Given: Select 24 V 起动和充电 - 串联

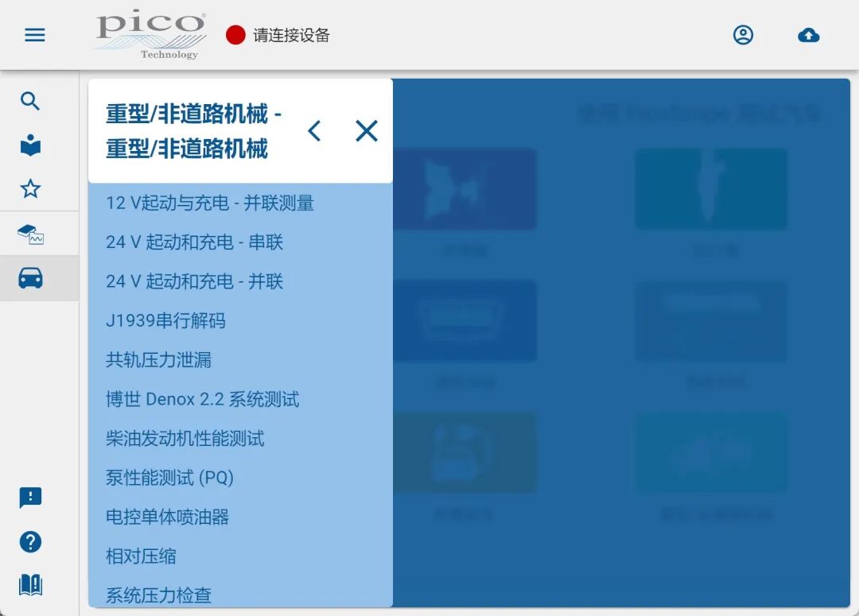Looking at the screenshot, I should (x=195, y=242).
